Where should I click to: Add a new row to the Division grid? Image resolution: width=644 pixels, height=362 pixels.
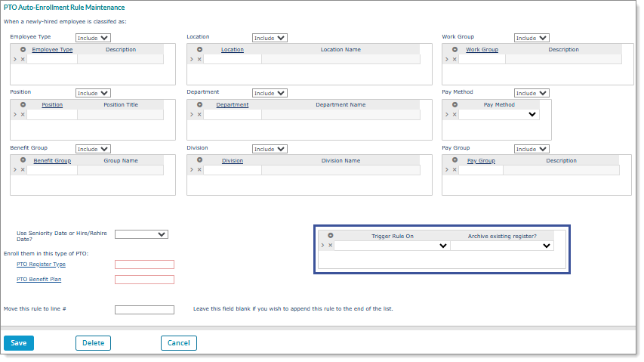[x=199, y=160]
